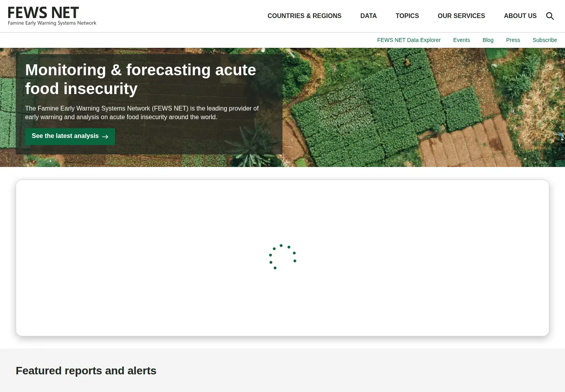Visit the Blog link

click(488, 40)
